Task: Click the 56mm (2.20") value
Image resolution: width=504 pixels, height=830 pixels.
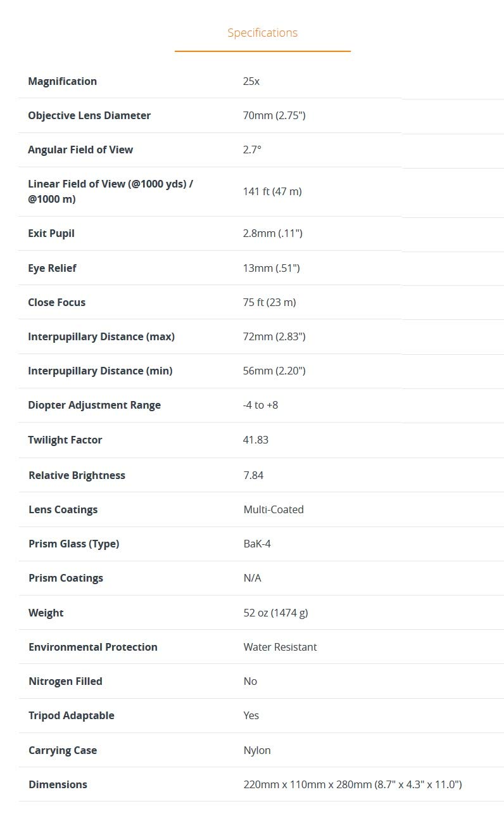Action: 274,371
